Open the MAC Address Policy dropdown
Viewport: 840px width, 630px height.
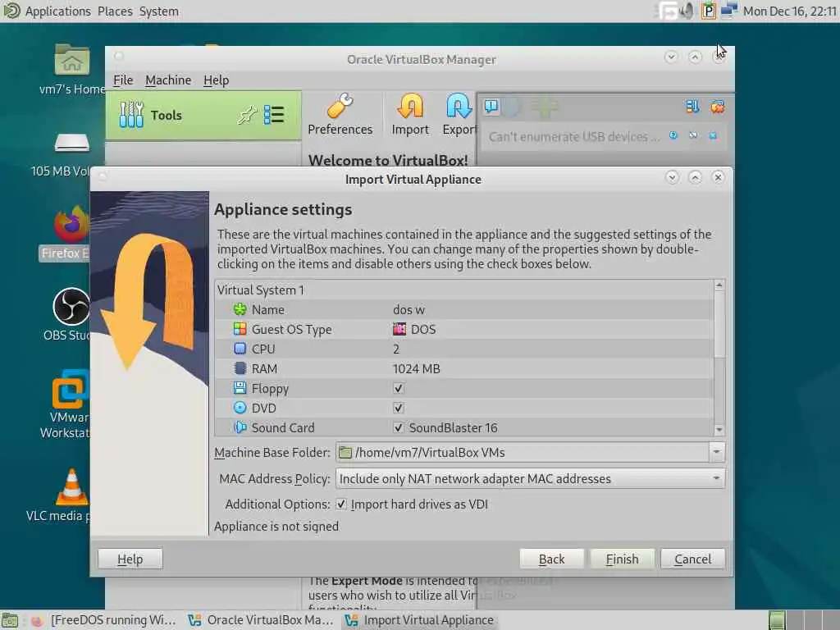click(531, 478)
